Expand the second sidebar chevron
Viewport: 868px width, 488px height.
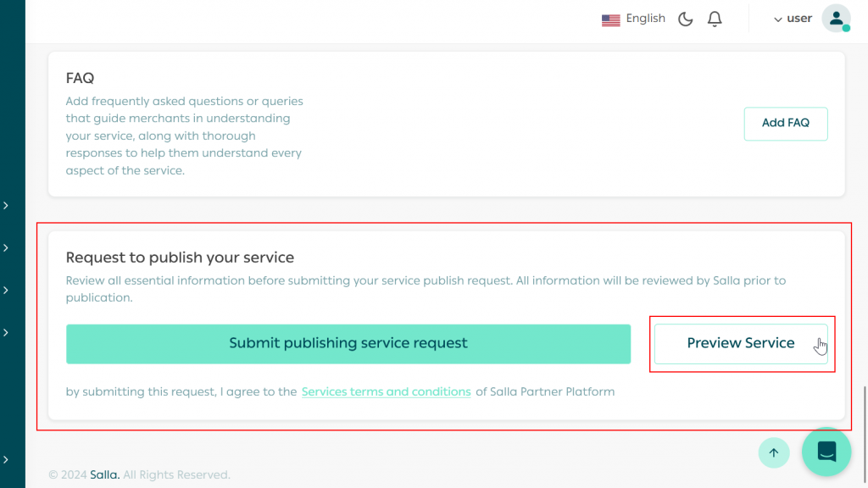coord(6,247)
